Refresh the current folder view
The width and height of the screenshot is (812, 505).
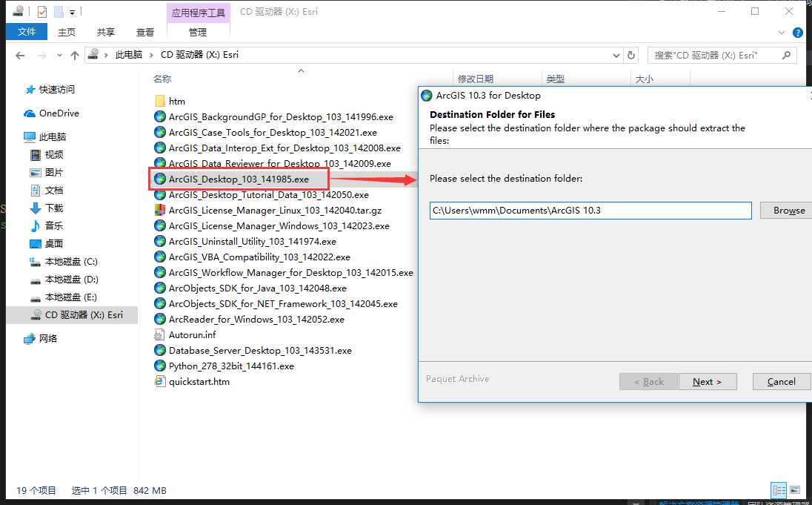pyautogui.click(x=630, y=55)
